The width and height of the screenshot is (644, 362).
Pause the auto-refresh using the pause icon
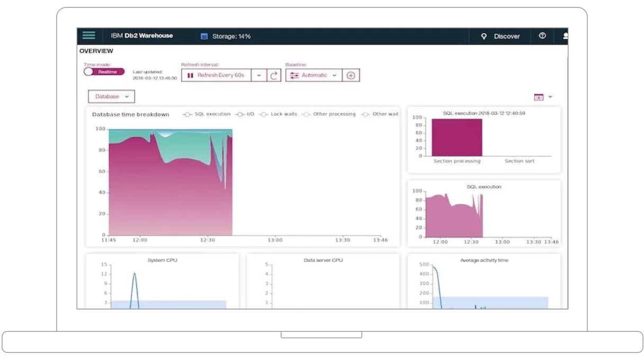pyautogui.click(x=191, y=75)
